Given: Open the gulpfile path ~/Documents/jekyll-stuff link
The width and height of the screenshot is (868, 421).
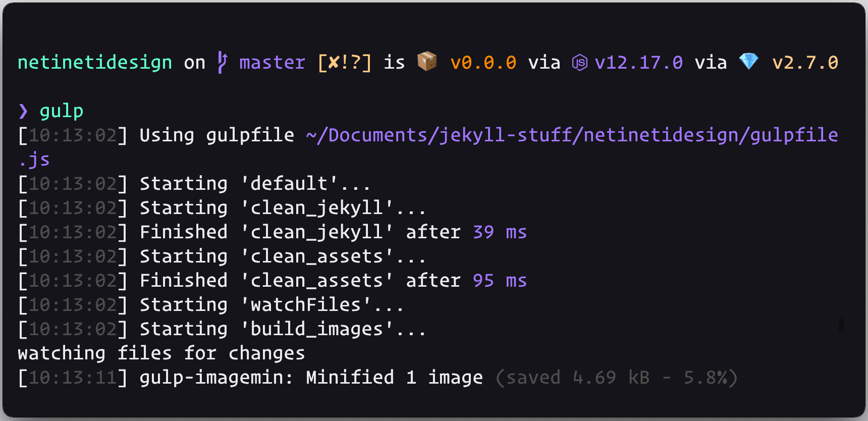Looking at the screenshot, I should click(572, 135).
